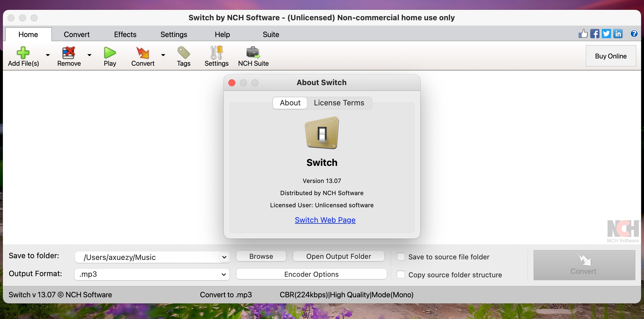The image size is (644, 319).
Task: Close the About Switch dialog
Action: pos(232,83)
